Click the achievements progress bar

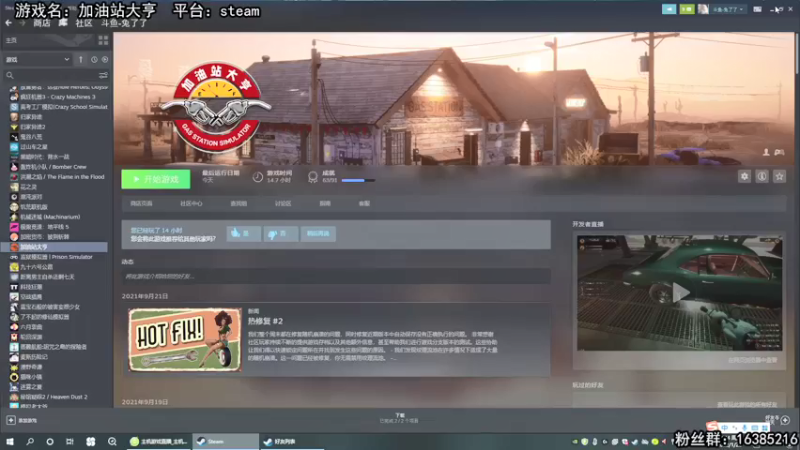pyautogui.click(x=358, y=181)
